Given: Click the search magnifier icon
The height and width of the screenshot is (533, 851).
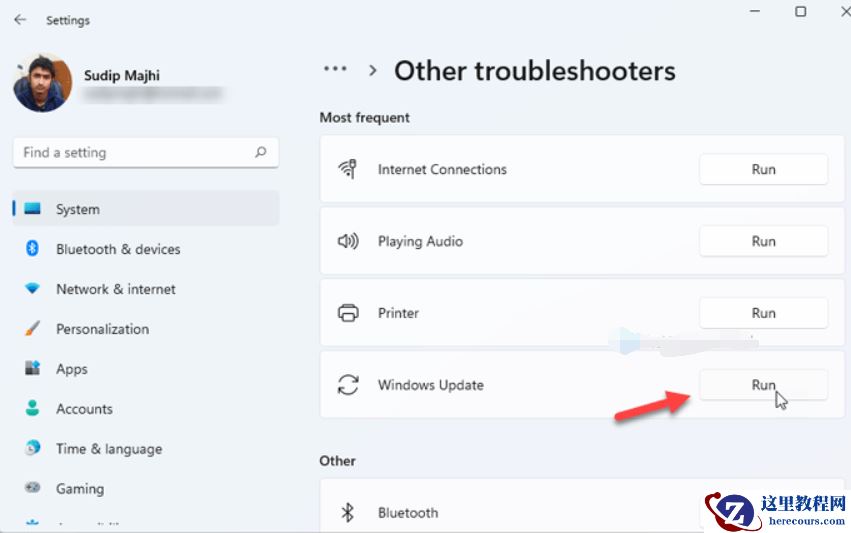Looking at the screenshot, I should click(x=261, y=153).
